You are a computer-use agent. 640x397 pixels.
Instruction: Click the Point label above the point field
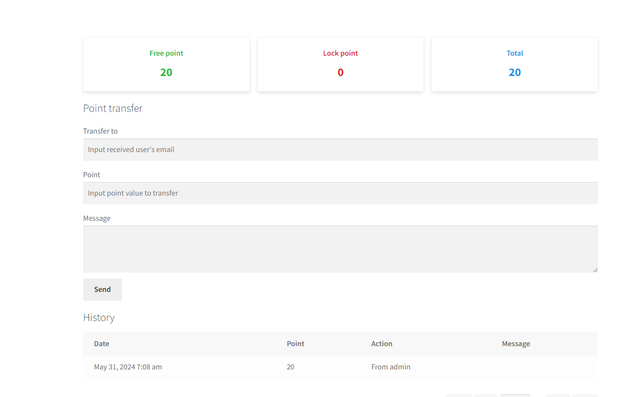coord(91,175)
